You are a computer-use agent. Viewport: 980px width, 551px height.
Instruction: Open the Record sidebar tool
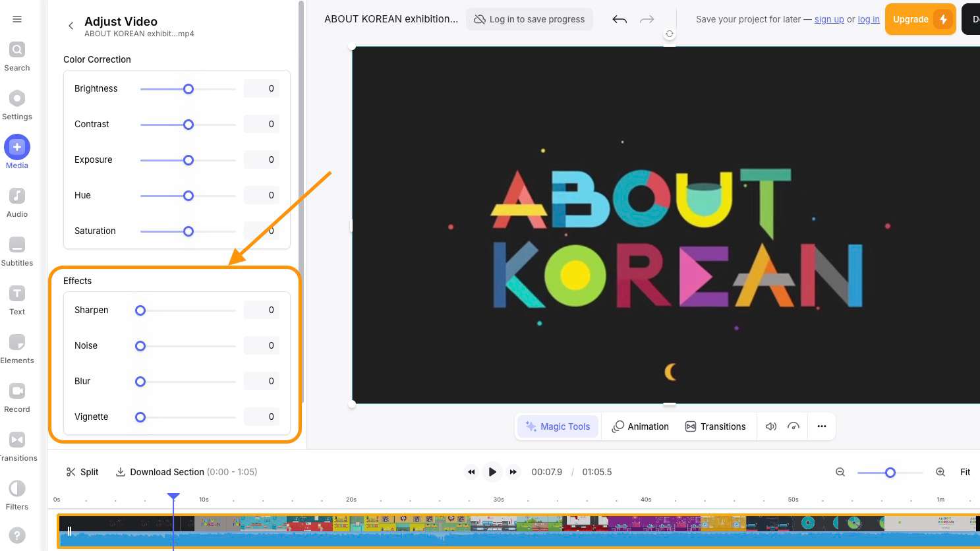(x=17, y=398)
